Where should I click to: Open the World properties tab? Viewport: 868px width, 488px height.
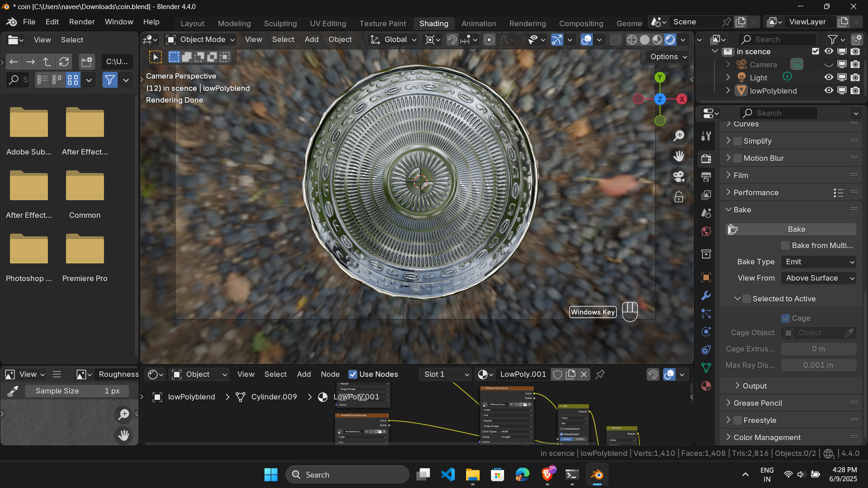tap(706, 231)
